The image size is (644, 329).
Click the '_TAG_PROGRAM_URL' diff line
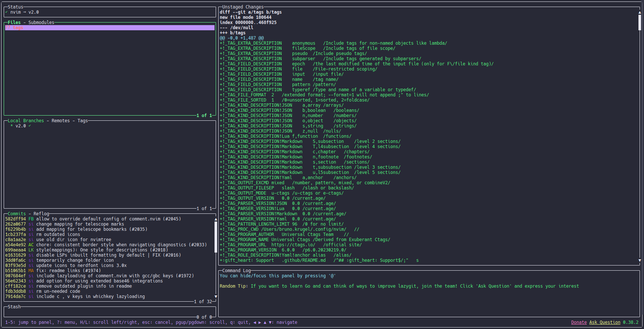point(291,245)
